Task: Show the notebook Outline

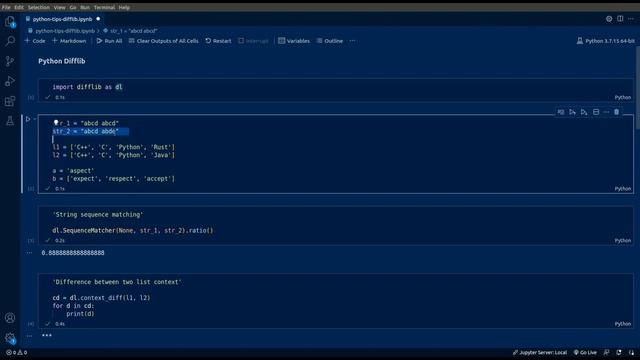Action: click(x=330, y=41)
